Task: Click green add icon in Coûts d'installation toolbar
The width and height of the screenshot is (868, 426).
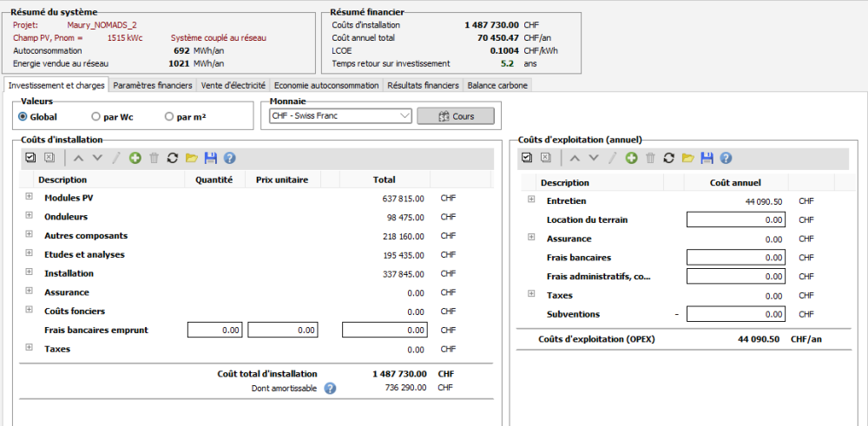Action: (135, 158)
